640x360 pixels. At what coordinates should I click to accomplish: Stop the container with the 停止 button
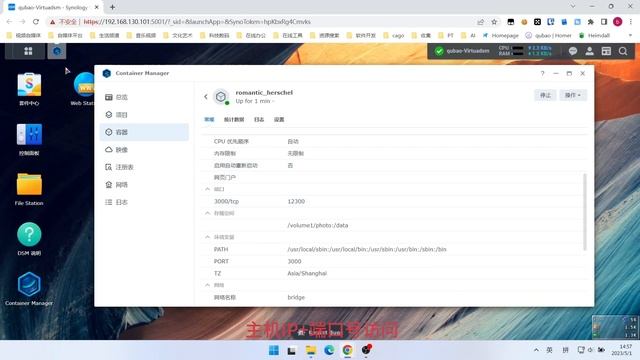coord(545,95)
